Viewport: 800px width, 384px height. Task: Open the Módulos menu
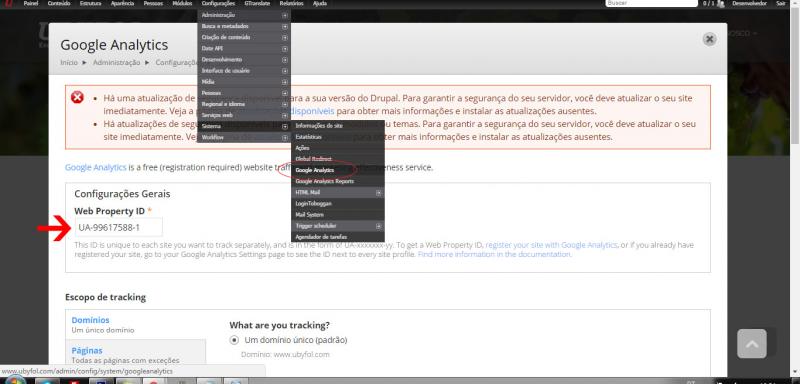pos(182,4)
